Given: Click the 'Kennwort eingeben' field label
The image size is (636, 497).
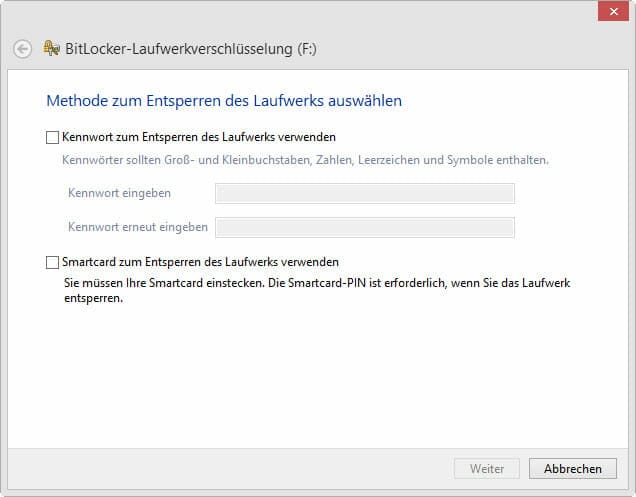Looking at the screenshot, I should (x=119, y=193).
